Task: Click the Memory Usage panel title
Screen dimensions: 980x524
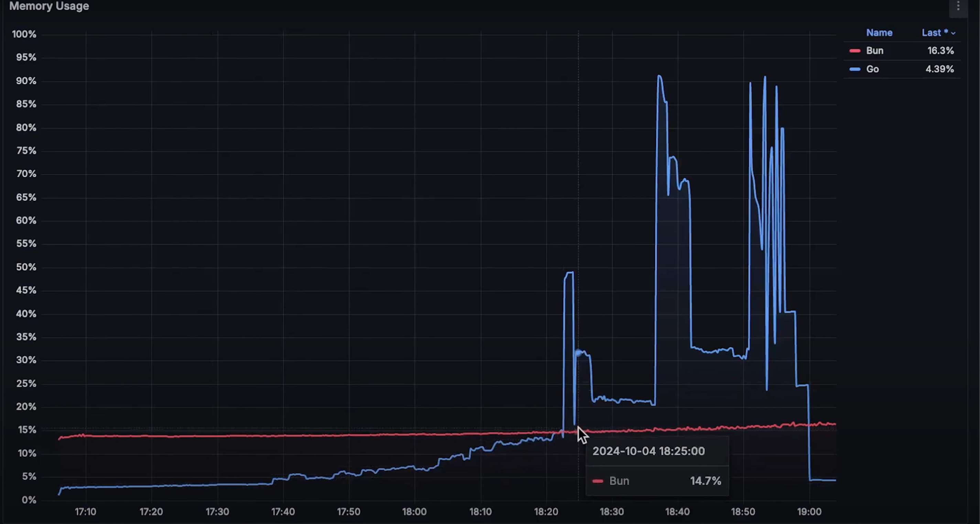Action: pyautogui.click(x=49, y=6)
